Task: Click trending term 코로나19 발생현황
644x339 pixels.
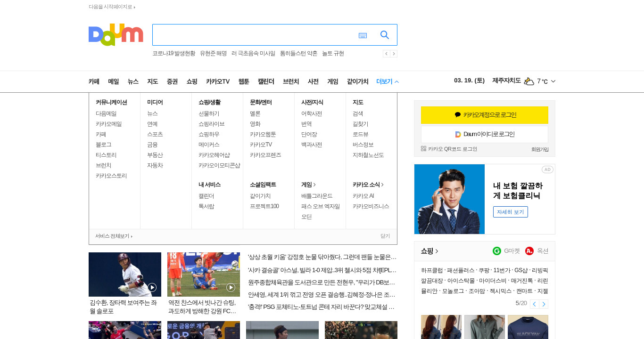Action: [173, 54]
